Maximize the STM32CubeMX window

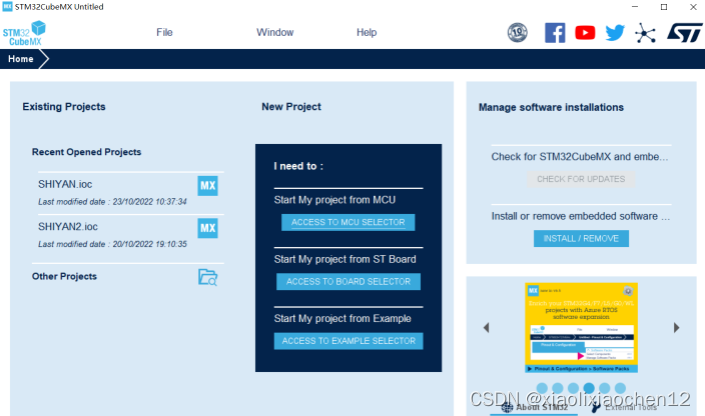coord(664,7)
